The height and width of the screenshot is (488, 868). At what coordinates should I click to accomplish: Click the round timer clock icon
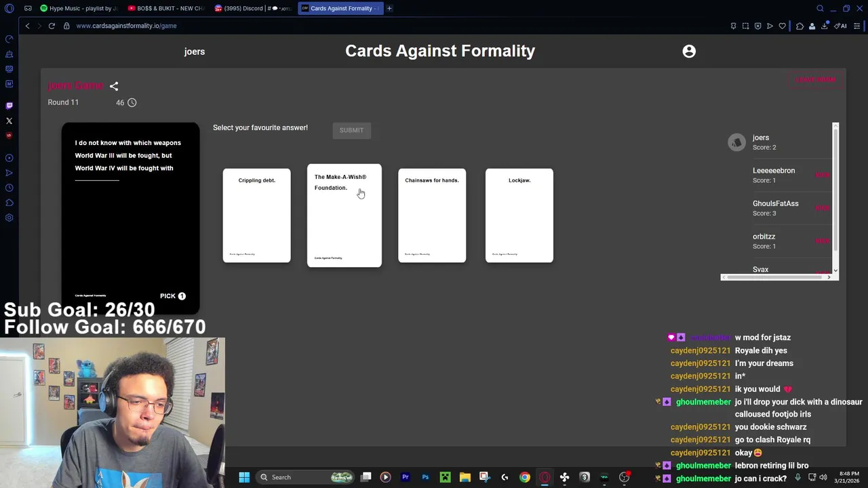(132, 102)
